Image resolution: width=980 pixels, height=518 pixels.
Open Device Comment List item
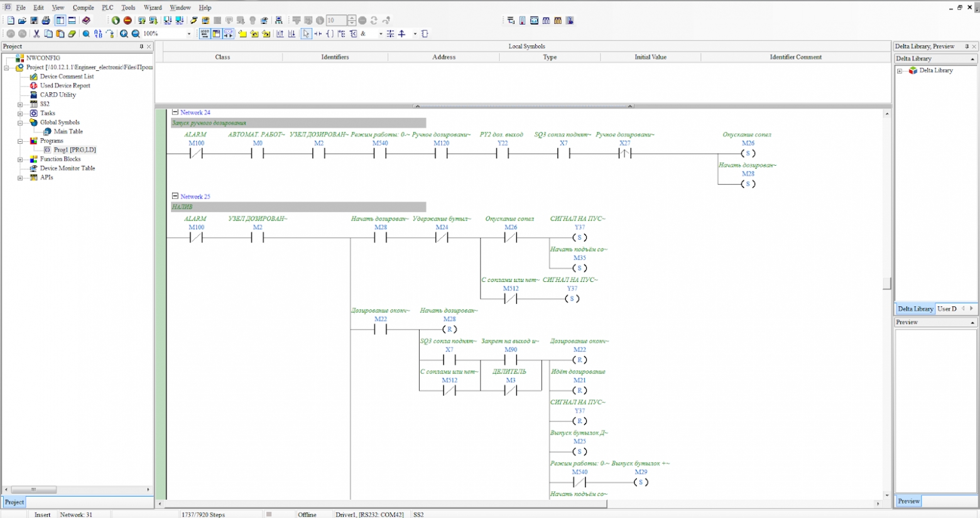point(67,77)
